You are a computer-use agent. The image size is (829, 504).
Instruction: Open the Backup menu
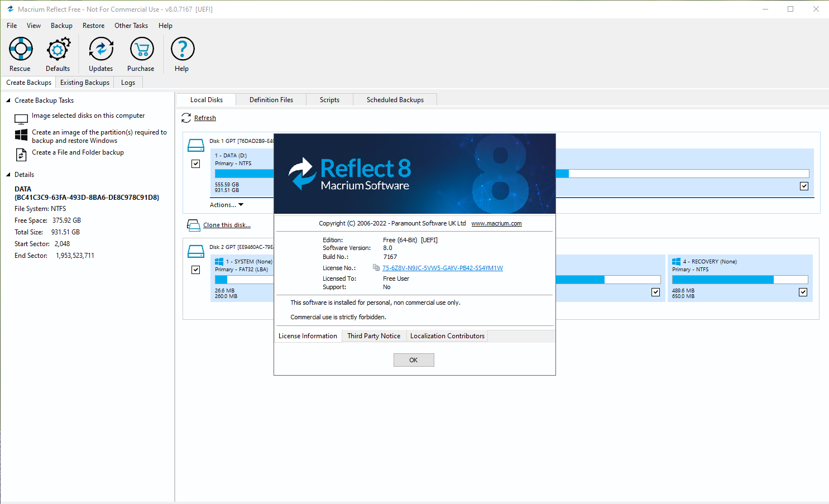coord(61,26)
